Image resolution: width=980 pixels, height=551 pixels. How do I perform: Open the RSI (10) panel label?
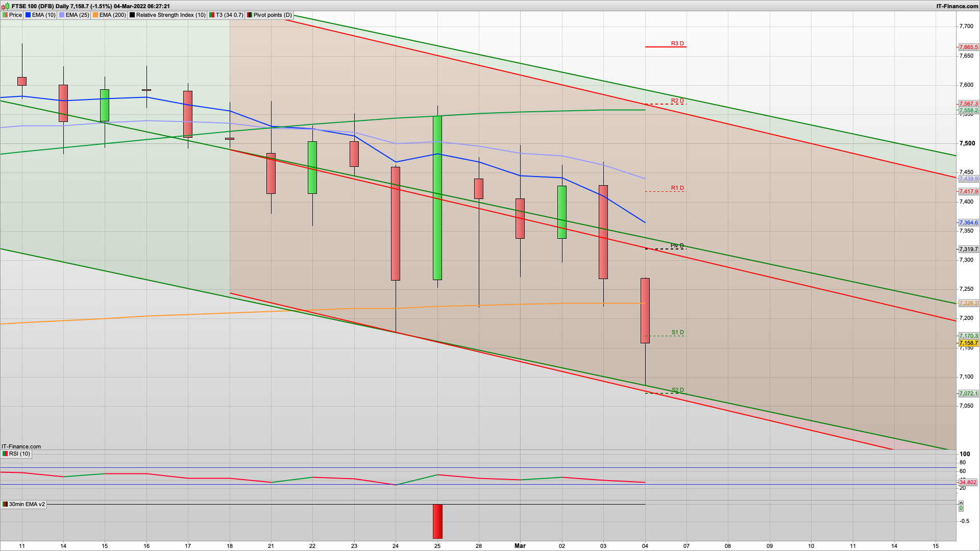click(x=19, y=454)
